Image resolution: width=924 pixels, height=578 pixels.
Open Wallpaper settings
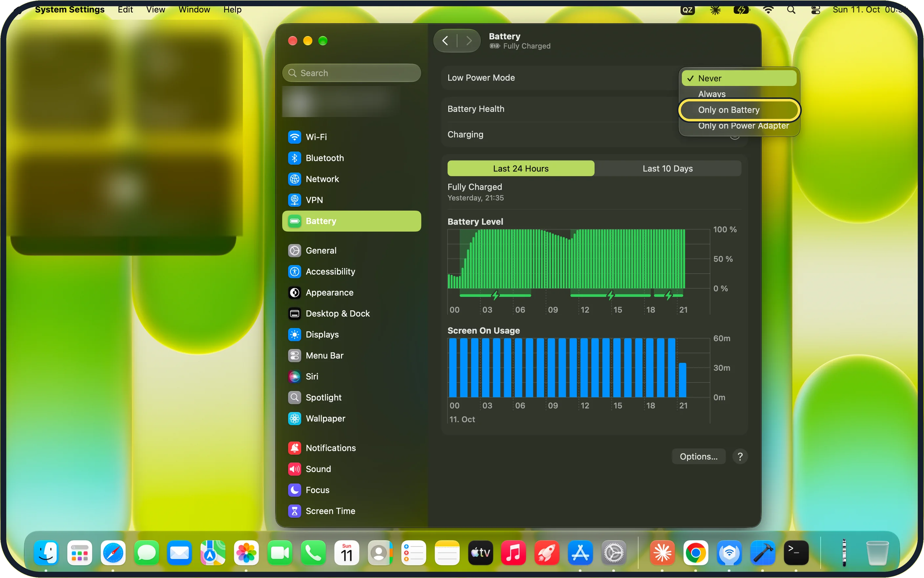351,419
